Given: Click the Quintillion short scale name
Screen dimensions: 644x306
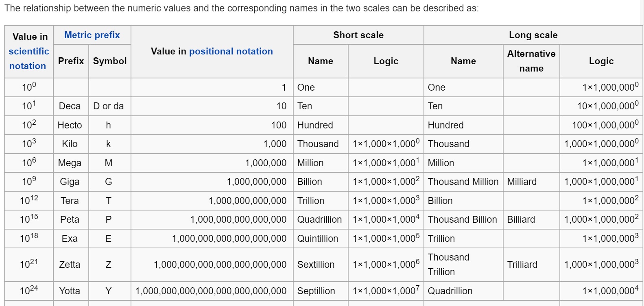Looking at the screenshot, I should [x=318, y=239].
